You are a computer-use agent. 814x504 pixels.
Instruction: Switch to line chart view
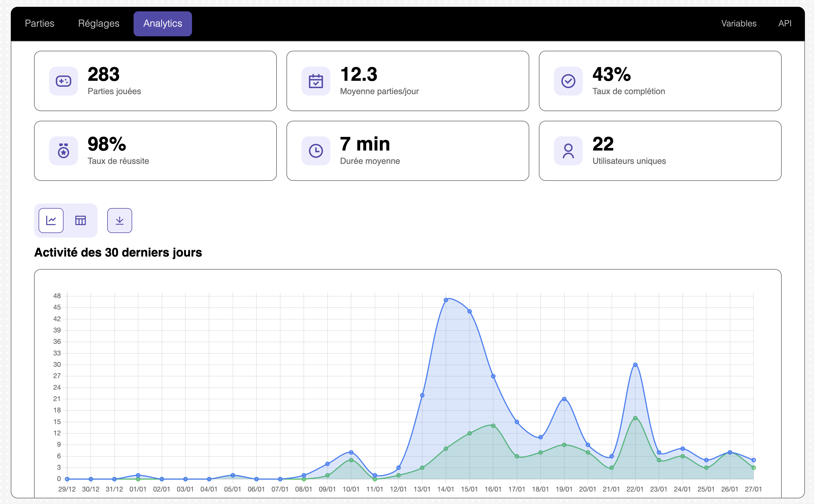tap(51, 220)
